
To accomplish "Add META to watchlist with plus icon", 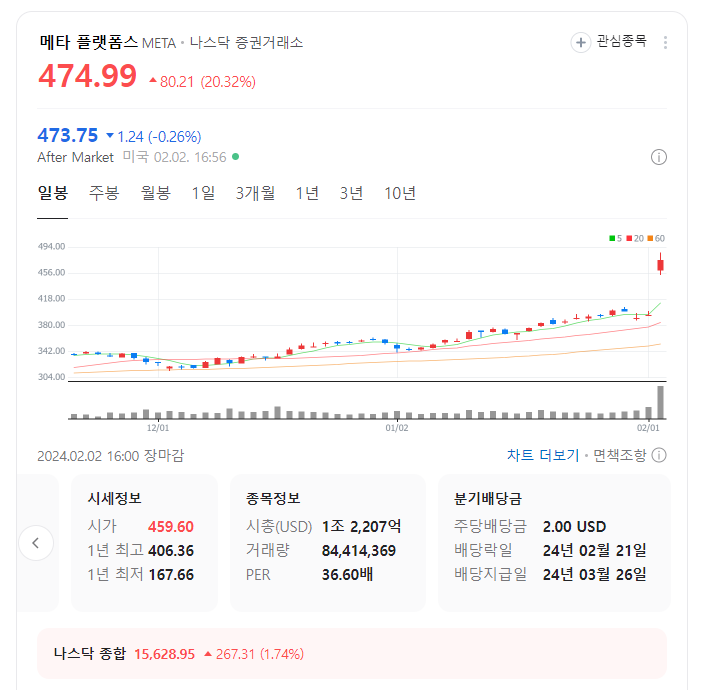I will 581,43.
